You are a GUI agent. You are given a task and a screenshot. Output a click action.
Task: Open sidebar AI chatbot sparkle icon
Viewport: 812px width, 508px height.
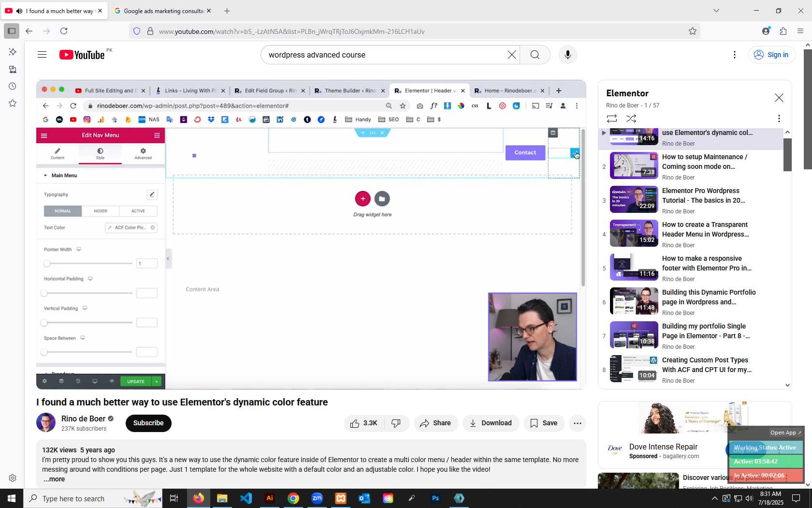click(13, 51)
